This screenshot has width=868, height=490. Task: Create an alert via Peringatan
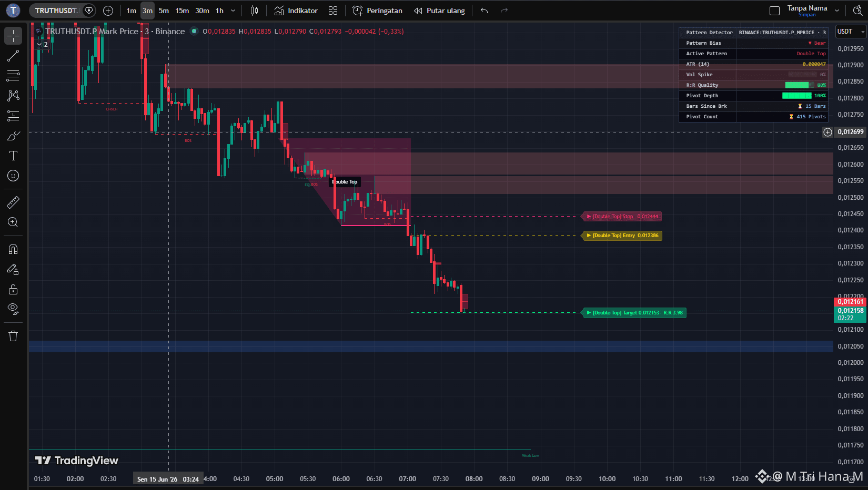pyautogui.click(x=377, y=11)
